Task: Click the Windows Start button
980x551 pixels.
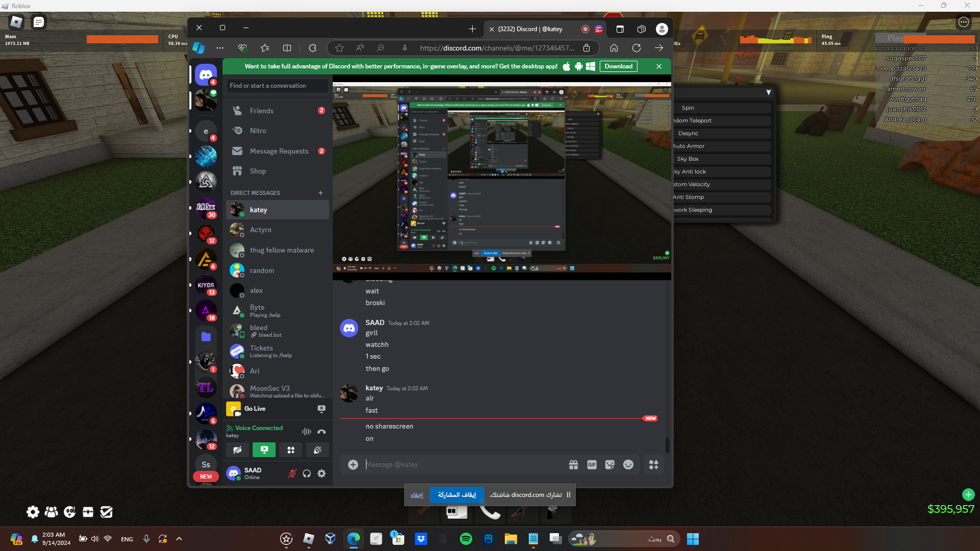Action: pyautogui.click(x=693, y=539)
